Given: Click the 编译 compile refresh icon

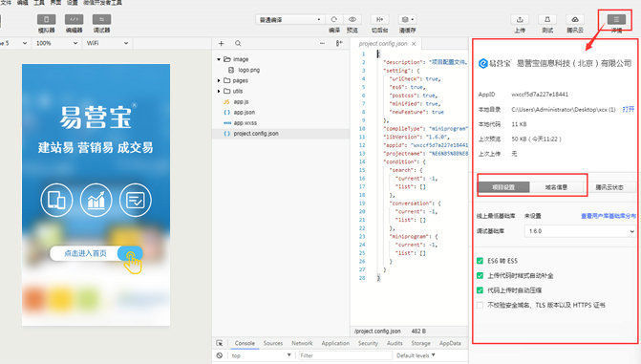Looking at the screenshot, I should tap(334, 19).
